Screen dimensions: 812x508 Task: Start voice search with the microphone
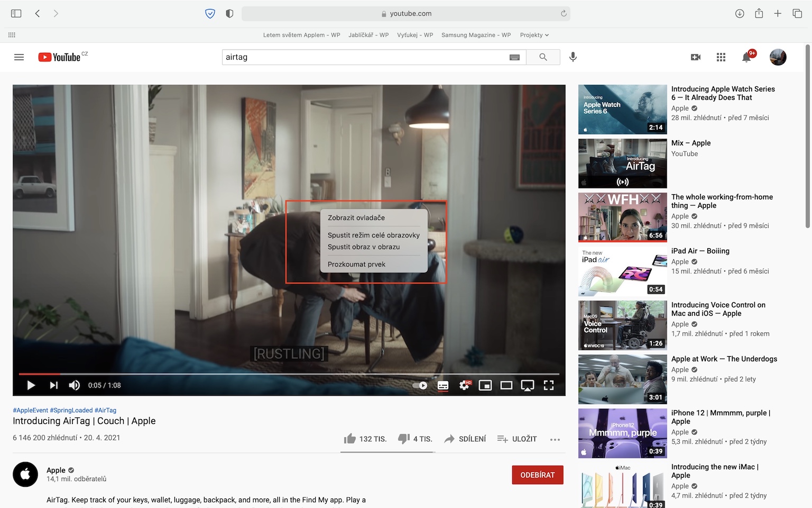coord(573,57)
